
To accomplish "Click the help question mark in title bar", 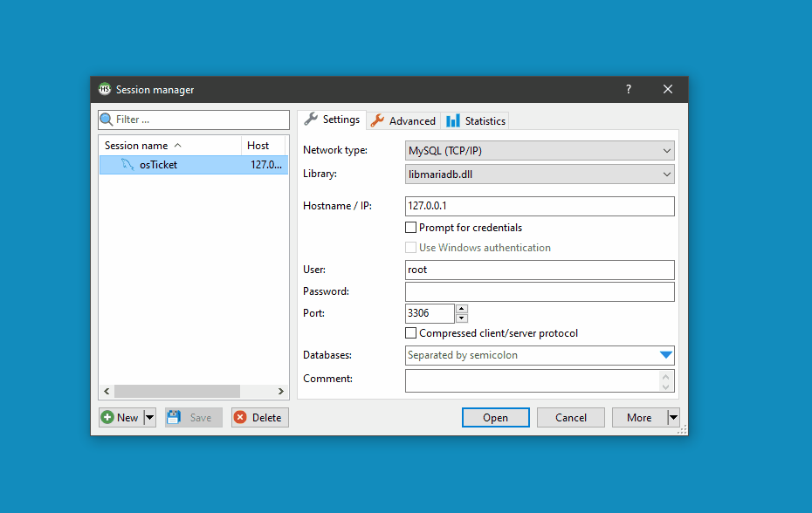I will point(628,89).
